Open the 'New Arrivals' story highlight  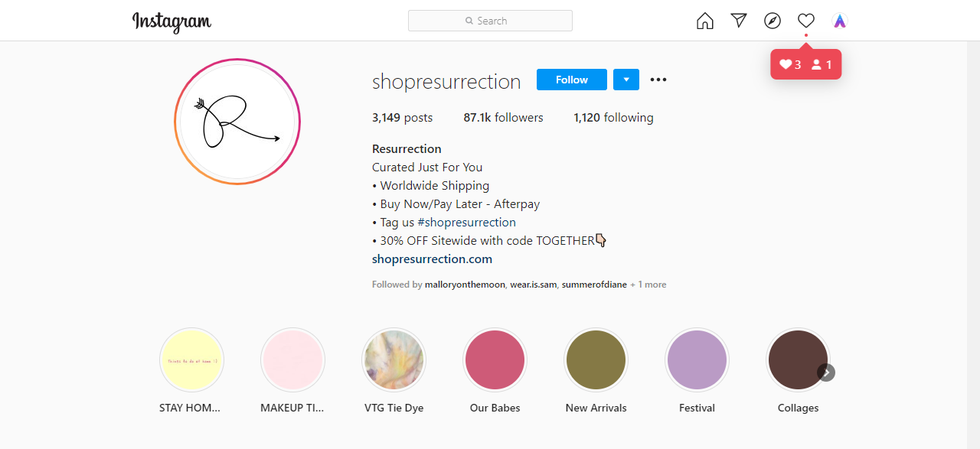pos(596,360)
